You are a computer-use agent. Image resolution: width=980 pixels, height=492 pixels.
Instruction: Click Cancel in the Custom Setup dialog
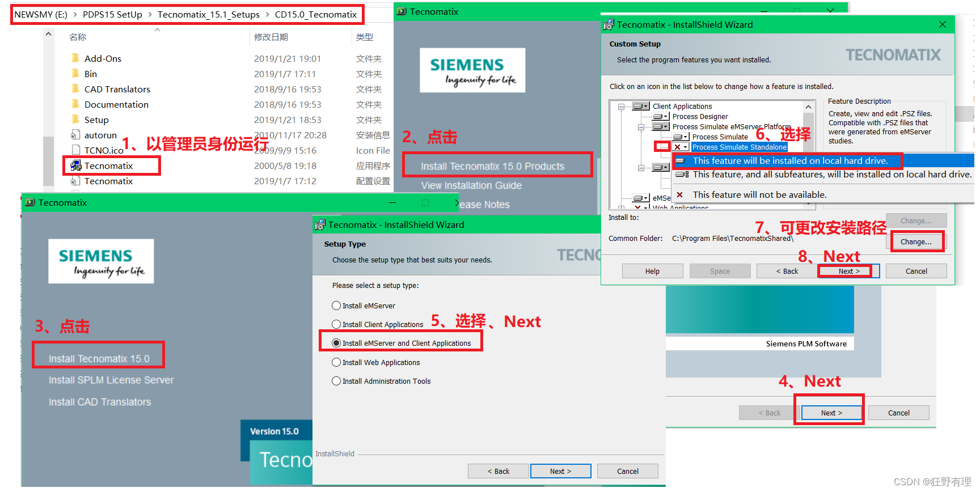pyautogui.click(x=916, y=272)
